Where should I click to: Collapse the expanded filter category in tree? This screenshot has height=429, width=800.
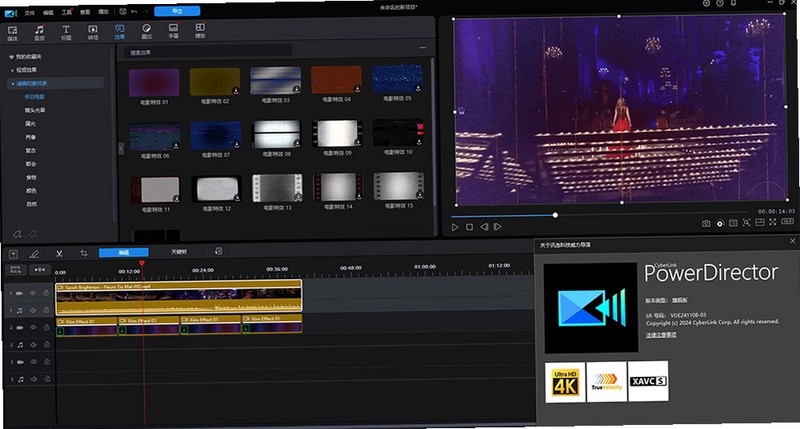pos(13,84)
